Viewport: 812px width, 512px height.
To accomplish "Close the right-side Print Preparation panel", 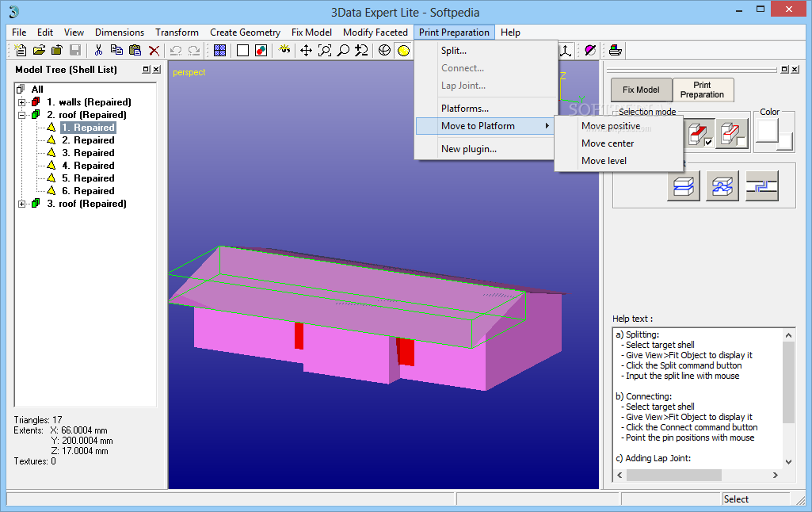I will pyautogui.click(x=795, y=69).
